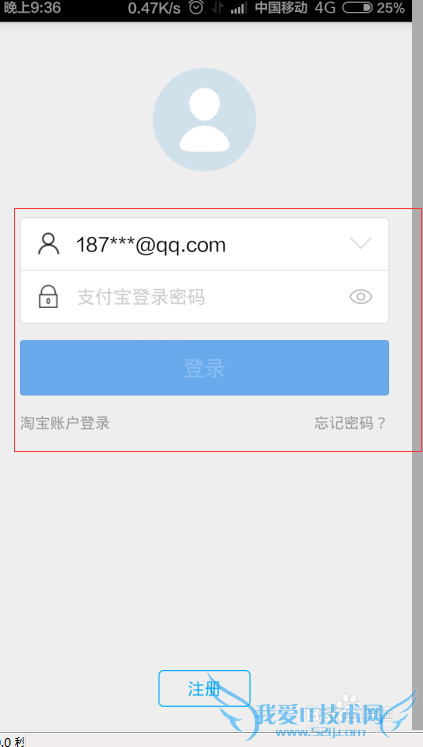Image resolution: width=423 pixels, height=747 pixels.
Task: Tap the 晚上9:36 clock in status bar
Action: point(32,8)
